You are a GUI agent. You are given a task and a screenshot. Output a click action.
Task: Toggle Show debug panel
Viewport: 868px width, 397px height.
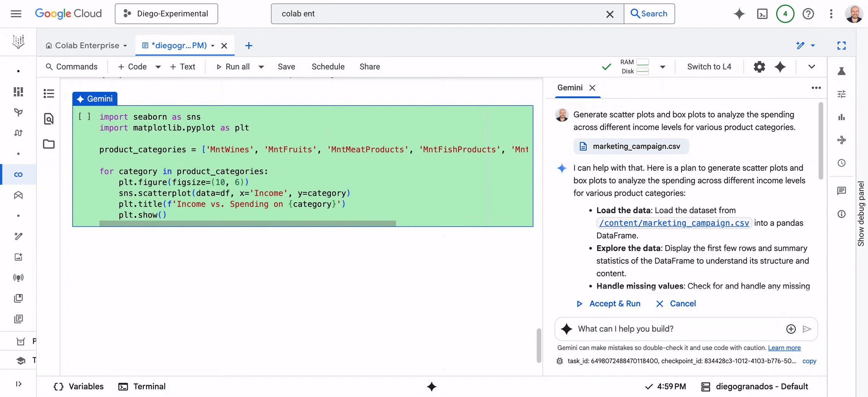(861, 213)
